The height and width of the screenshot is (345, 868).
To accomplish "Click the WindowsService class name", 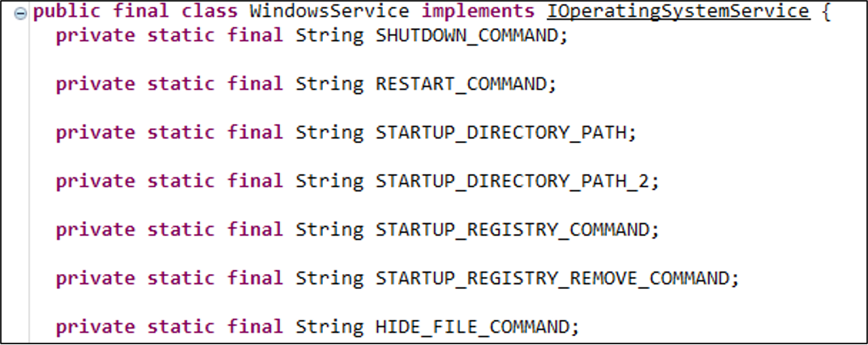I will [x=329, y=12].
